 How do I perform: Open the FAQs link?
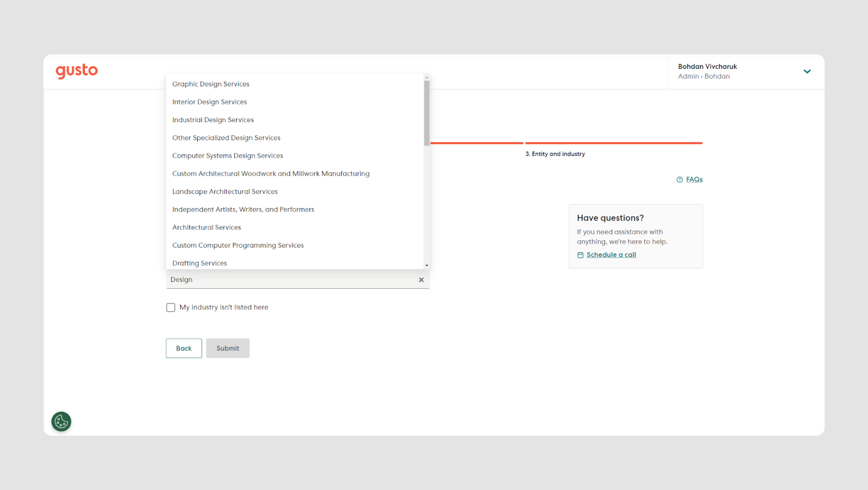(694, 180)
